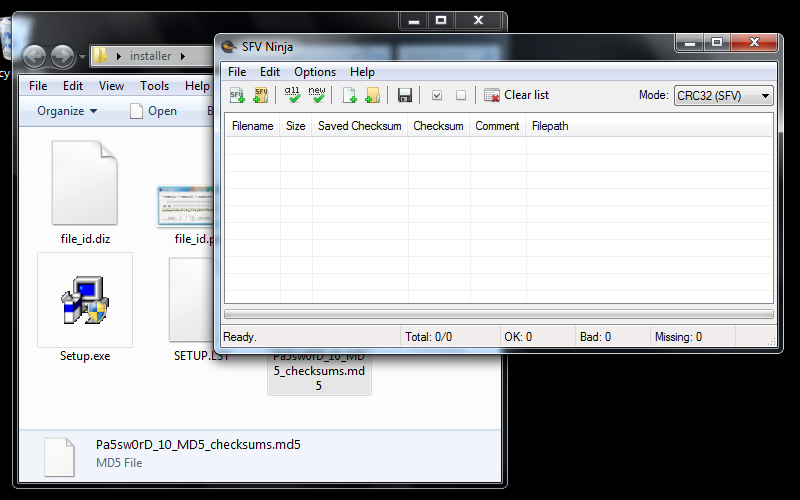This screenshot has width=800, height=500.
Task: Open Explorer window View menu
Action: tap(111, 86)
